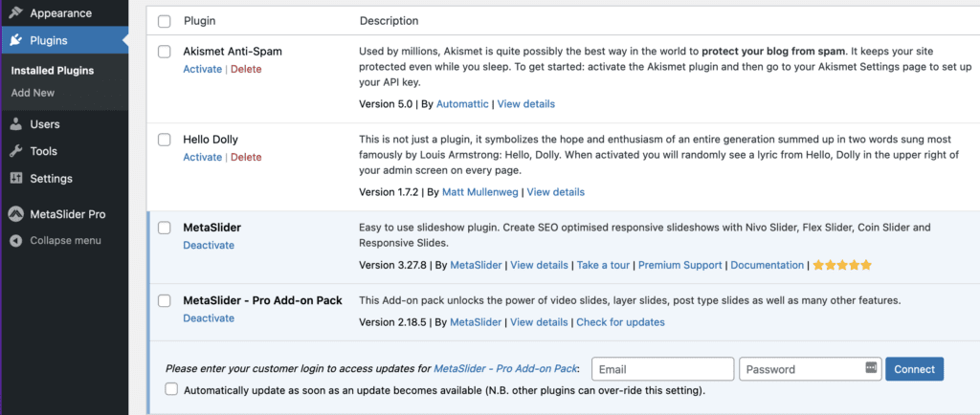Click the Users person icon
Screen dimensions: 980x415
click(17, 124)
